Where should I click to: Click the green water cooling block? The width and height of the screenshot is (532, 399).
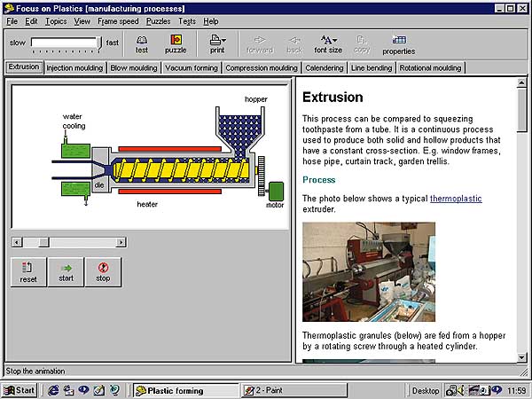point(75,151)
